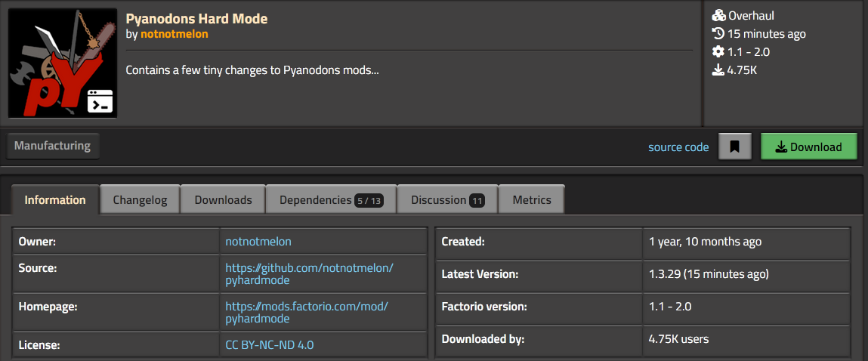868x361 pixels.
Task: Click the Factorio version gear icon
Action: click(x=718, y=52)
